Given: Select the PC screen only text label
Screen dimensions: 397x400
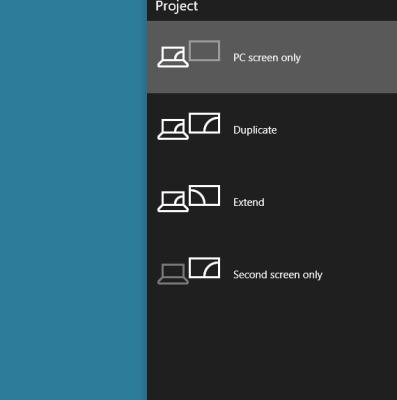Looking at the screenshot, I should [267, 58].
